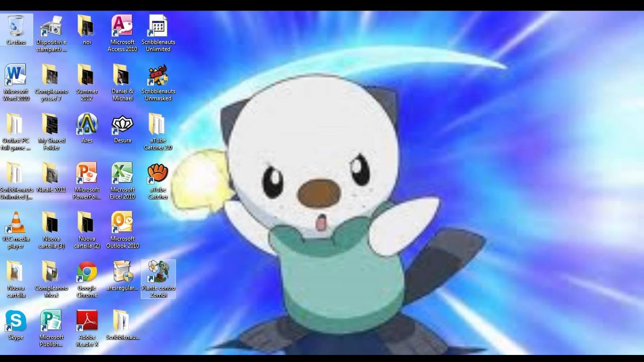Select the Summer 2012 folder

coord(87,83)
